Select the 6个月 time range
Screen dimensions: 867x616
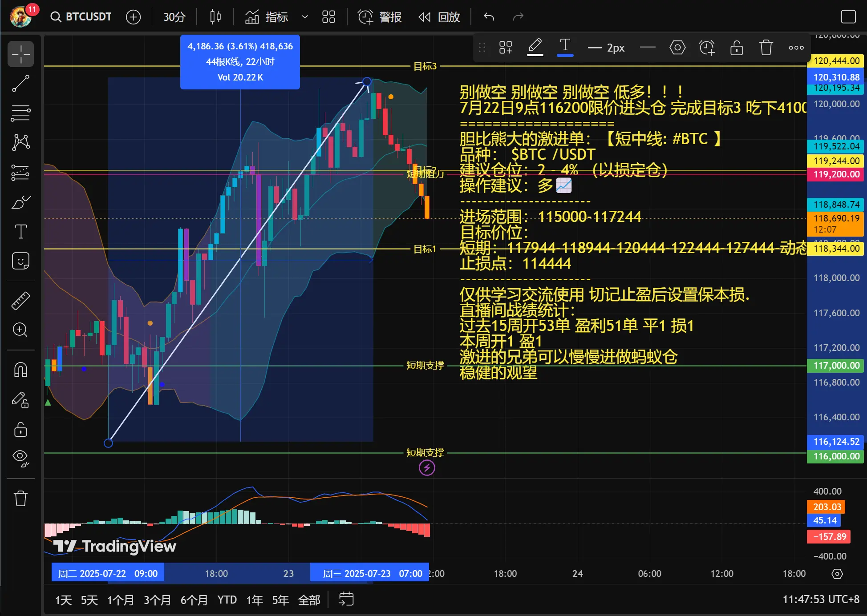(194, 600)
